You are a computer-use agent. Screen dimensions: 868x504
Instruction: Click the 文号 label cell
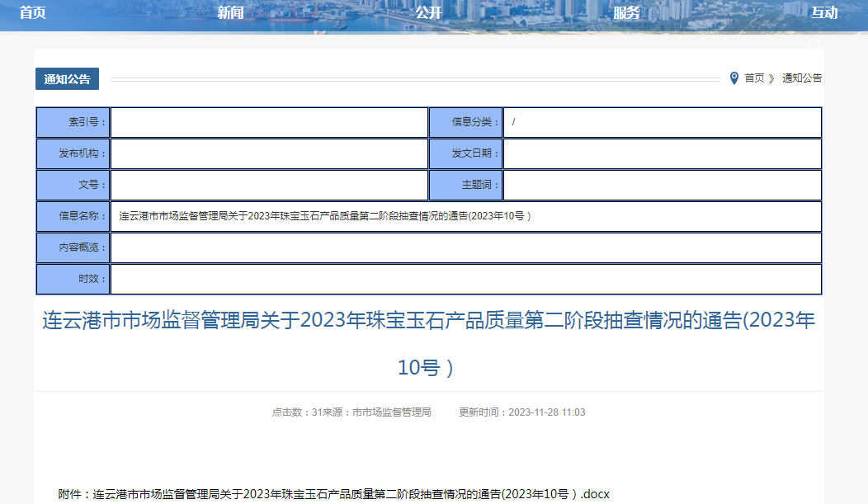73,186
